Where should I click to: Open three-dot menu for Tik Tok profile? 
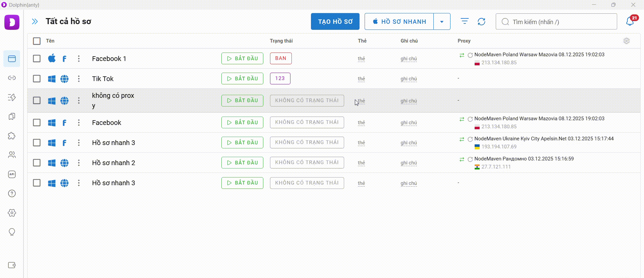click(79, 79)
